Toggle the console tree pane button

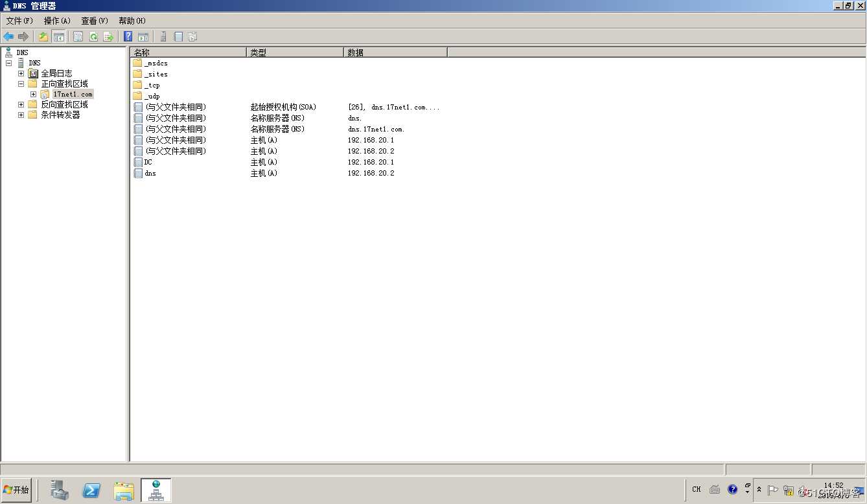pyautogui.click(x=58, y=37)
